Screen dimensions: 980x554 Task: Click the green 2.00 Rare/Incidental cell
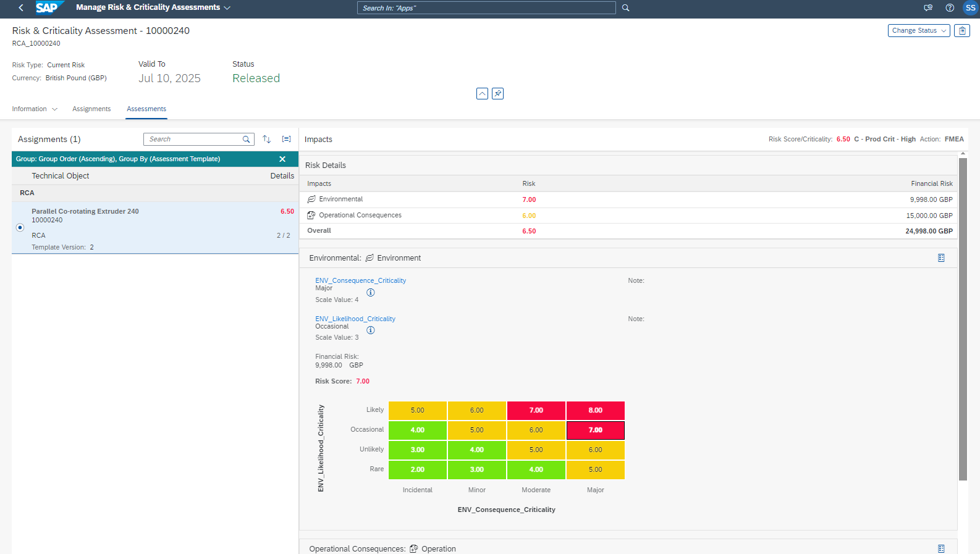(x=418, y=469)
